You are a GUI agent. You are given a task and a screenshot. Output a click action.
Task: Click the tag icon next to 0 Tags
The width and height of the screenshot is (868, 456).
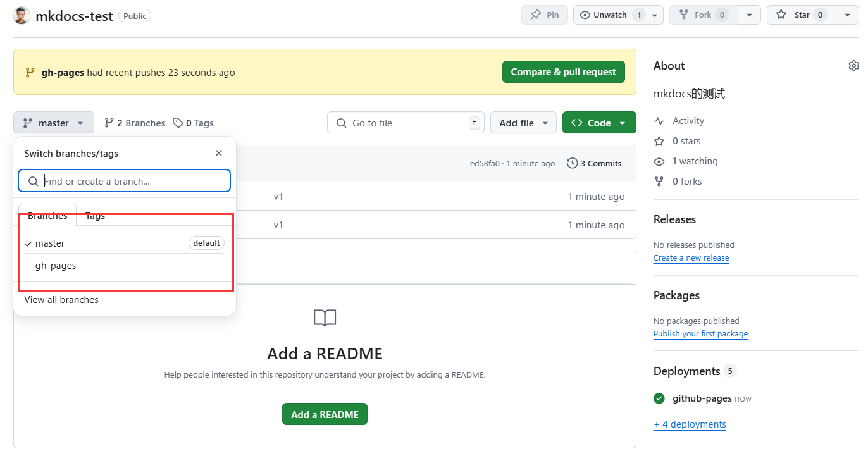point(178,123)
